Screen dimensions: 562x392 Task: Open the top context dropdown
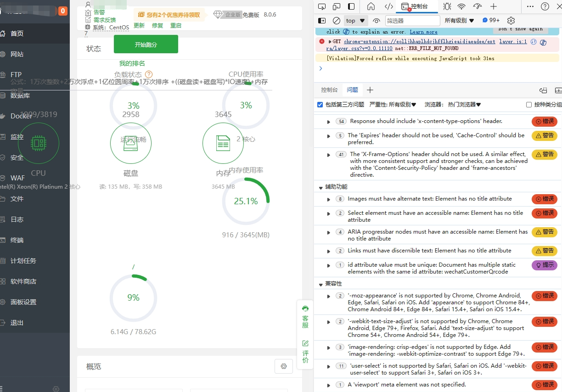pos(356,21)
